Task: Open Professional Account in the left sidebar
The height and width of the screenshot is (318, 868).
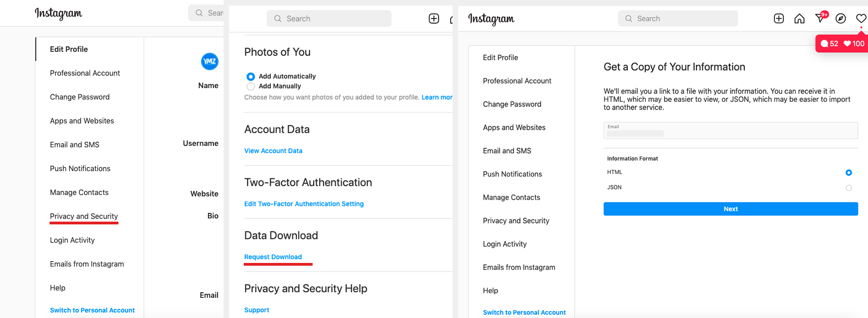Action: (x=85, y=73)
